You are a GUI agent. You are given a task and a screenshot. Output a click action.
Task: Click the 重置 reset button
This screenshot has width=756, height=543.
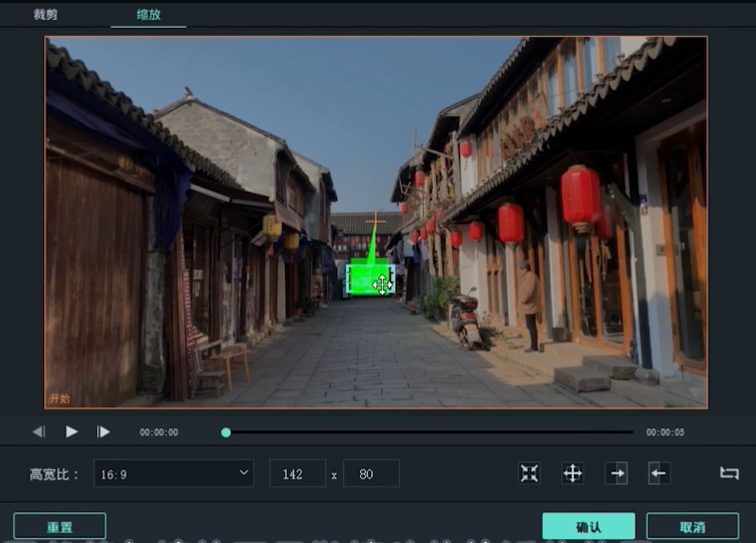click(x=59, y=525)
